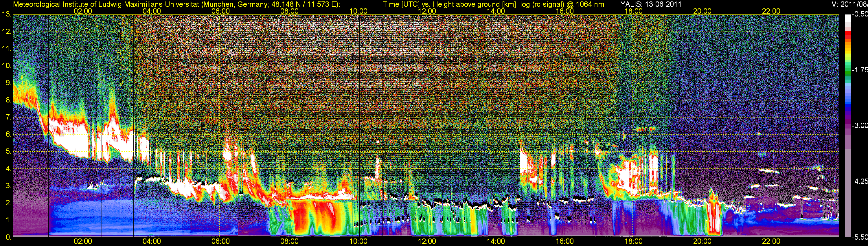Click the bottom axis '12:00' time label

click(427, 241)
